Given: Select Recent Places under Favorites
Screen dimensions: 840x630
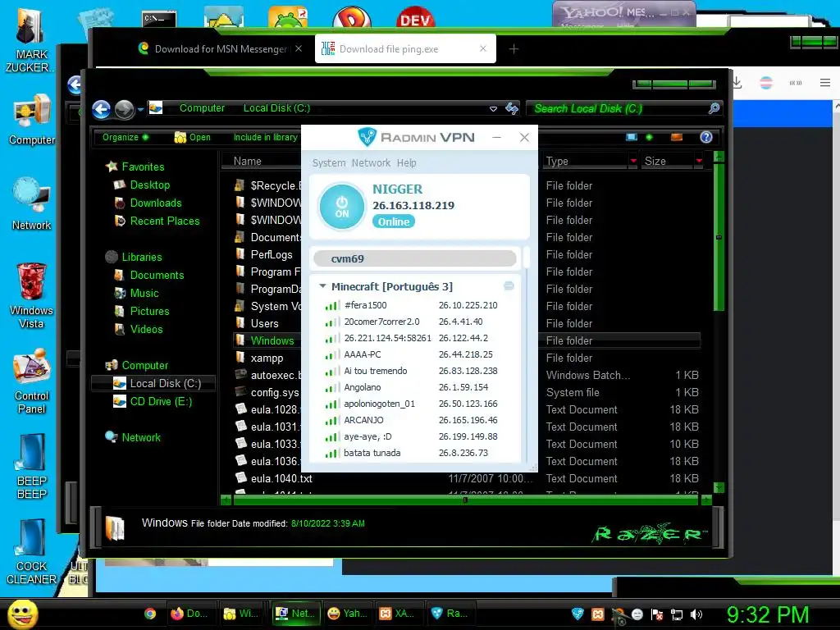Looking at the screenshot, I should (x=164, y=221).
